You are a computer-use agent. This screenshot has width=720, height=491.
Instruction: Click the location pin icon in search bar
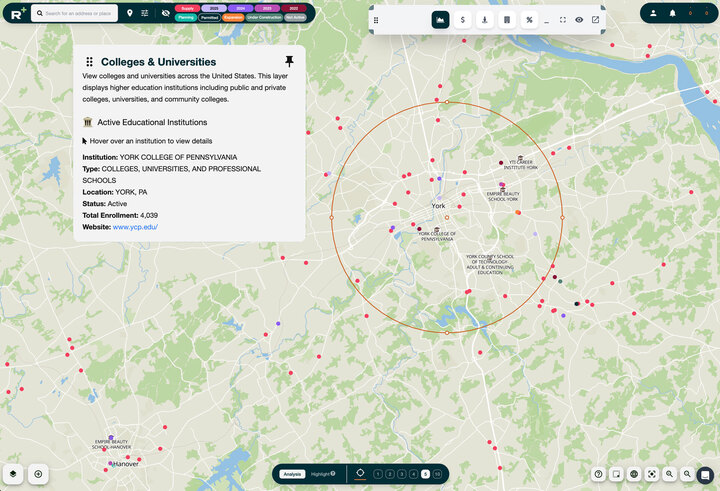click(129, 13)
